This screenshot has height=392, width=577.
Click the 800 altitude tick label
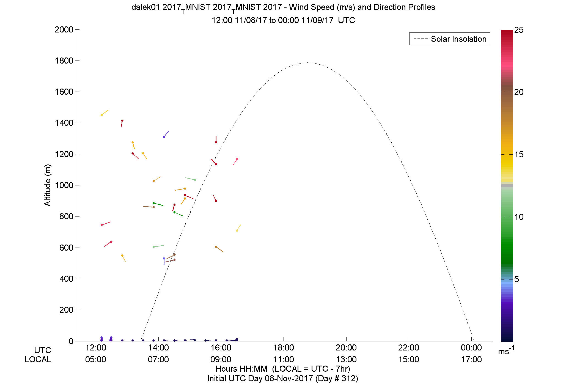[x=66, y=216]
